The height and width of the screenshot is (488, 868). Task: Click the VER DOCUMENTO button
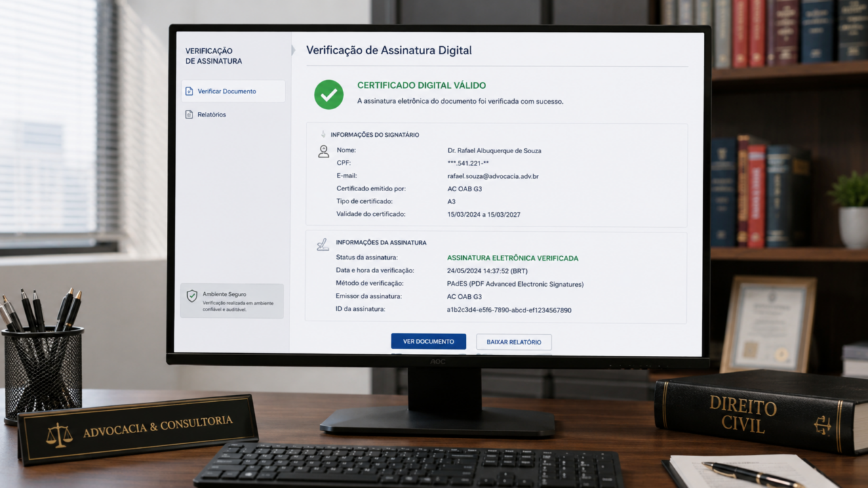point(429,342)
